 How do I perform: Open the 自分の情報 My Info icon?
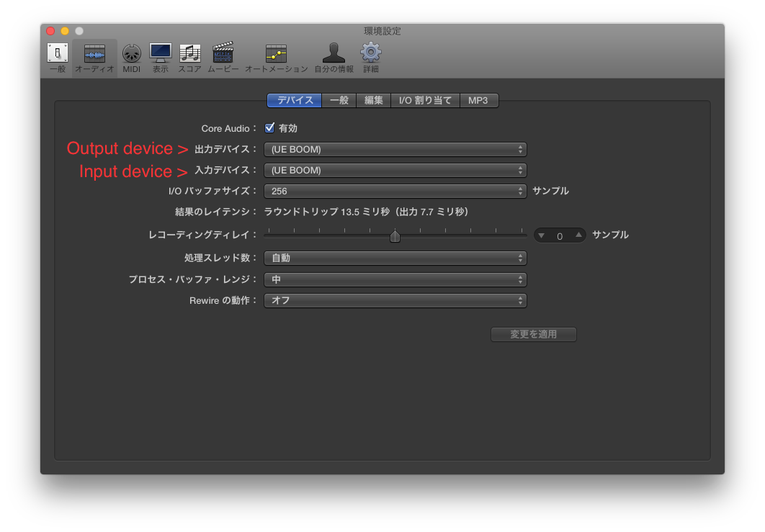pyautogui.click(x=334, y=58)
